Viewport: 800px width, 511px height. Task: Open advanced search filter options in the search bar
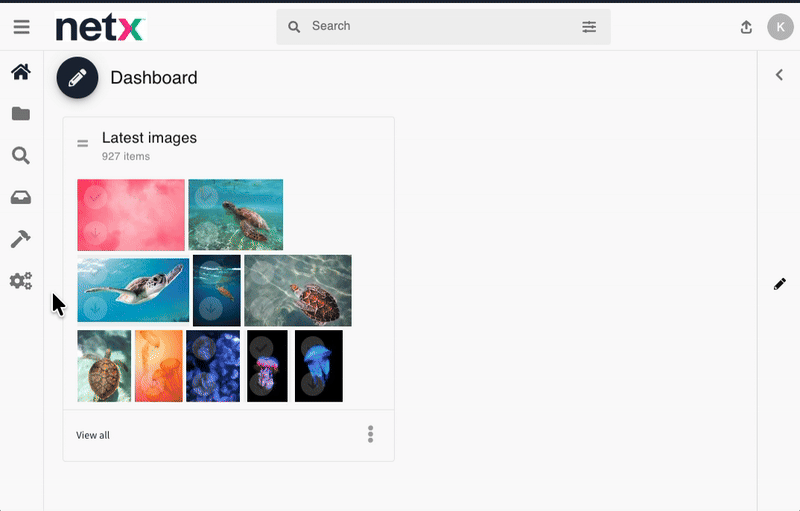pyautogui.click(x=589, y=27)
